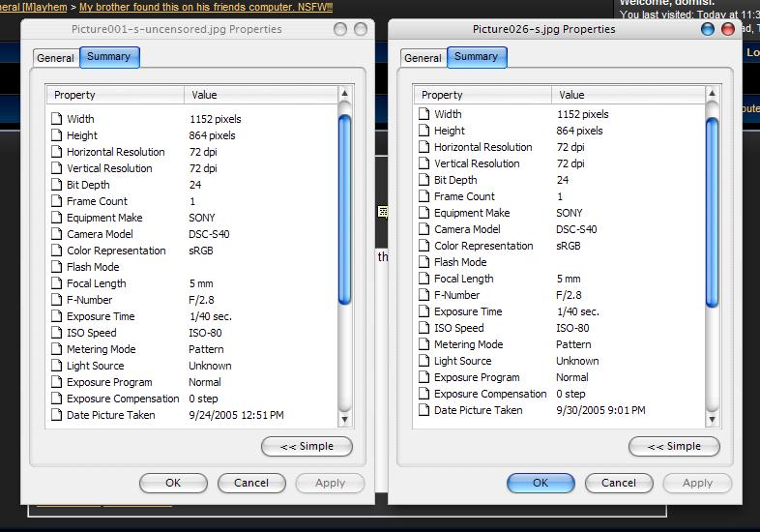Click Equipment Make row icon in Picture026 window

pyautogui.click(x=424, y=213)
